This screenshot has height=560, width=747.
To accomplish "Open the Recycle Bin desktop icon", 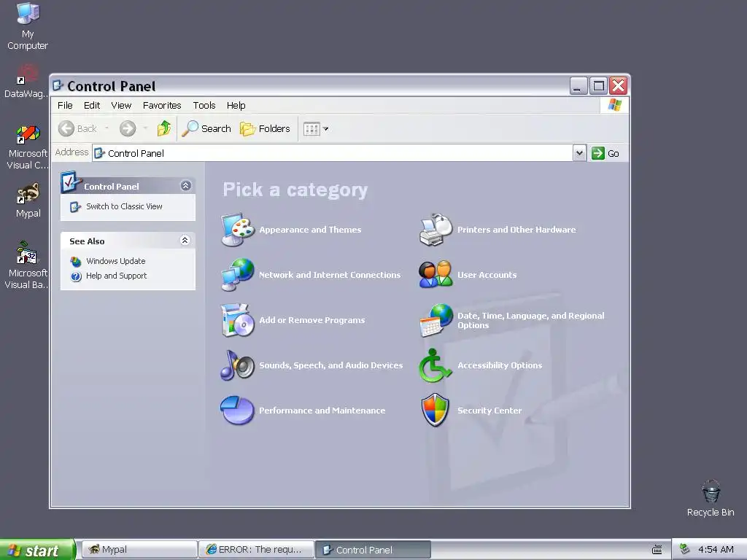I will 711,498.
